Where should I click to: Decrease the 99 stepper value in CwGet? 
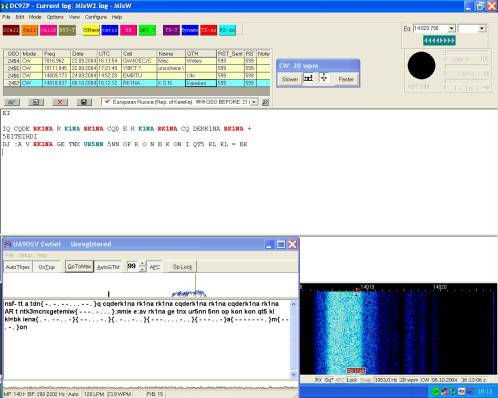tap(143, 269)
